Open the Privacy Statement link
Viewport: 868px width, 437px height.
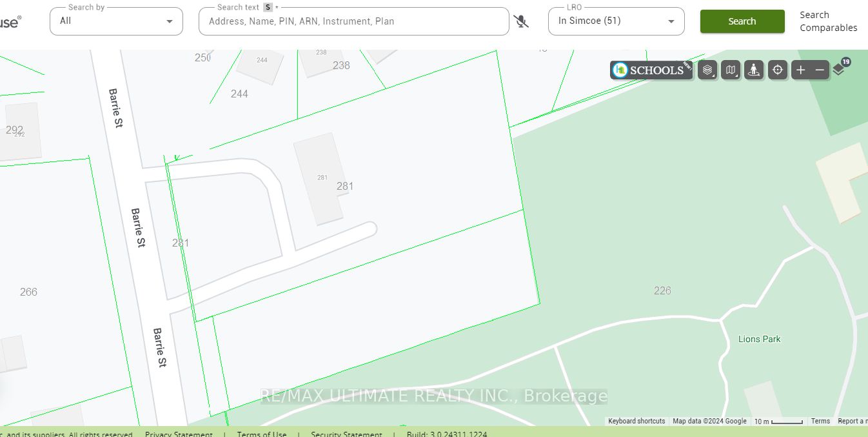click(179, 434)
